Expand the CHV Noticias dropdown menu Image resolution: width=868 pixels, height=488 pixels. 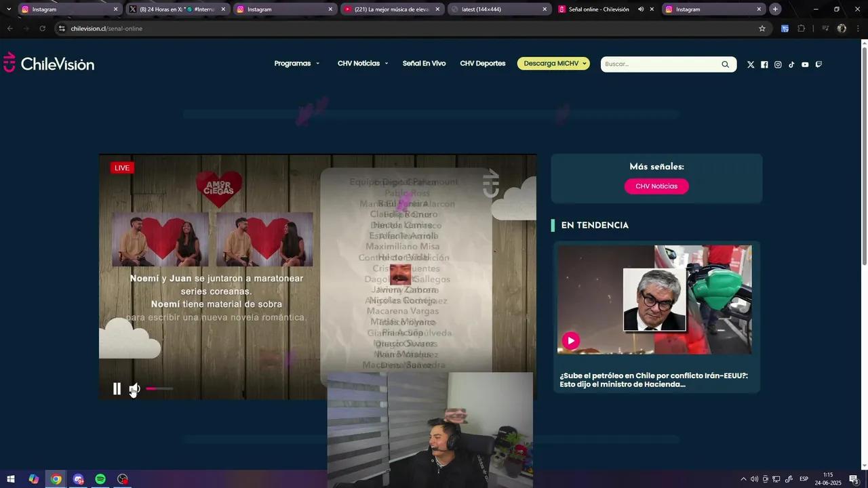click(363, 64)
